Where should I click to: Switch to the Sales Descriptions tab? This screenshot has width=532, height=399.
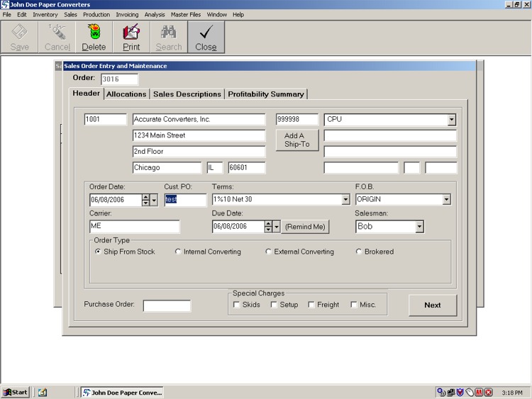tap(187, 94)
